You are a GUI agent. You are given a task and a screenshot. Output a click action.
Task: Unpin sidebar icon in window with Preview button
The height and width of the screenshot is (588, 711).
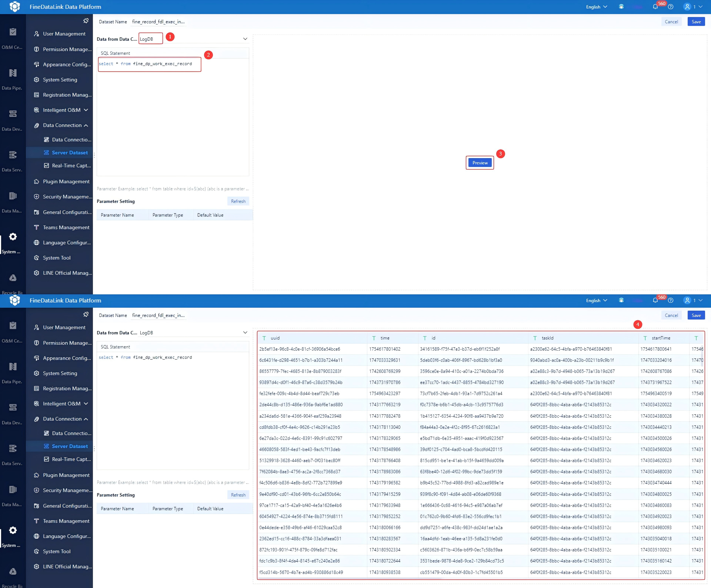[86, 21]
